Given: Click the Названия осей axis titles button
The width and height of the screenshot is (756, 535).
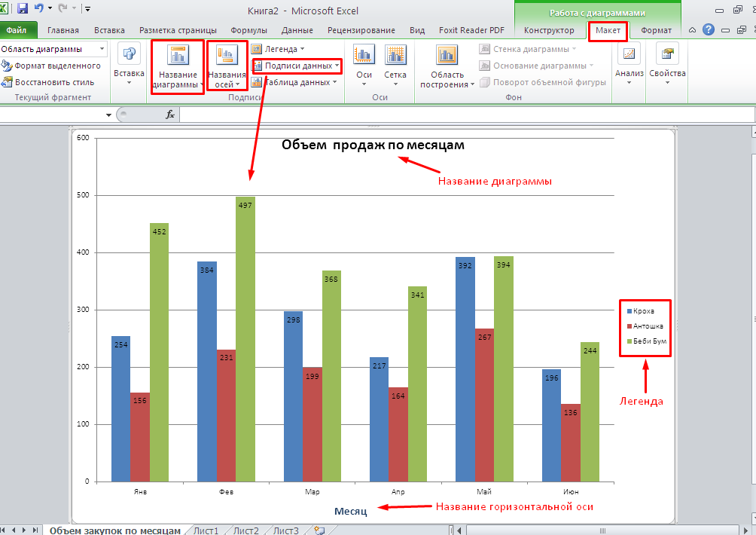Looking at the screenshot, I should point(227,66).
